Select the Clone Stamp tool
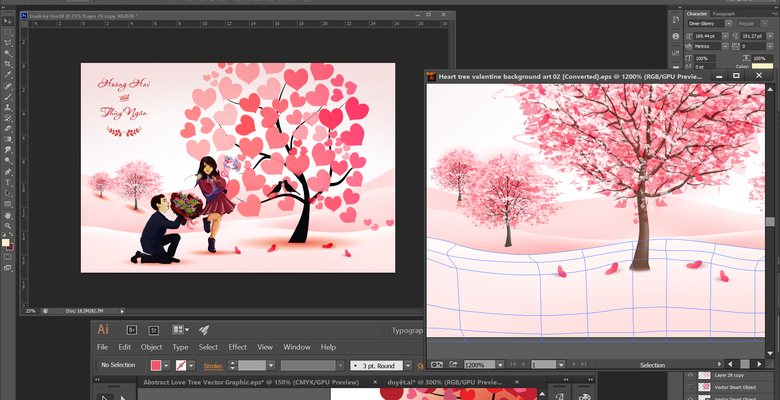The width and height of the screenshot is (780, 400). tap(8, 107)
